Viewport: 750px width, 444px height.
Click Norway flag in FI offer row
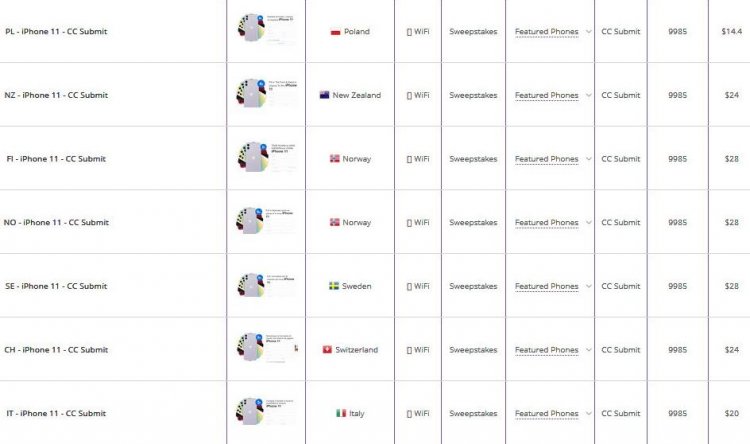(335, 159)
